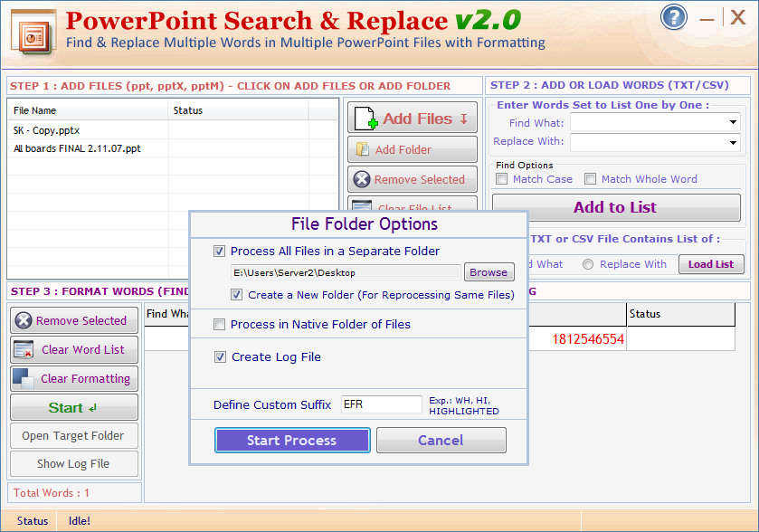Screen dimensions: 759x532
Task: Select the All boards FINAL 2.11.07.ppt row
Action: pyautogui.click(x=173, y=148)
